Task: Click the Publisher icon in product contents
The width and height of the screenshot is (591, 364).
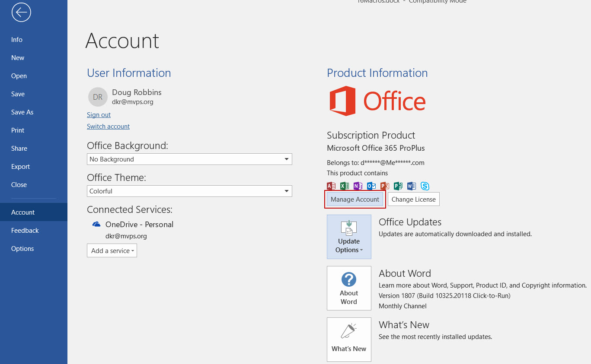Action: pyautogui.click(x=398, y=186)
